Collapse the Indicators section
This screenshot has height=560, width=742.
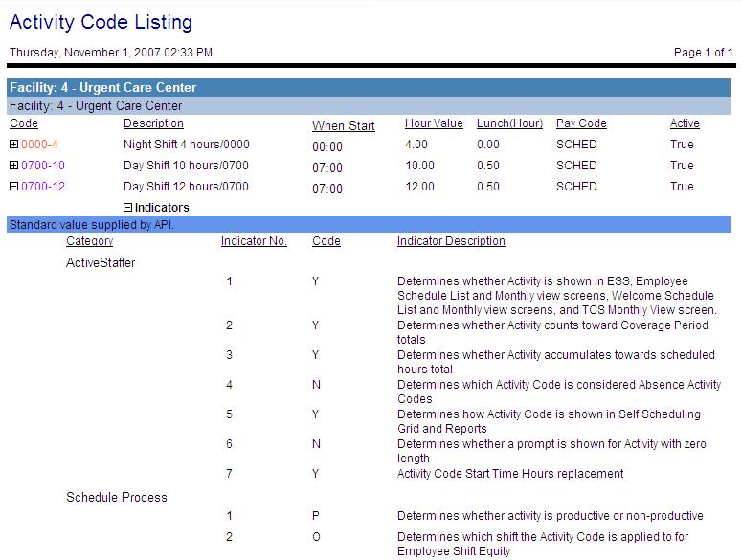pos(128,208)
